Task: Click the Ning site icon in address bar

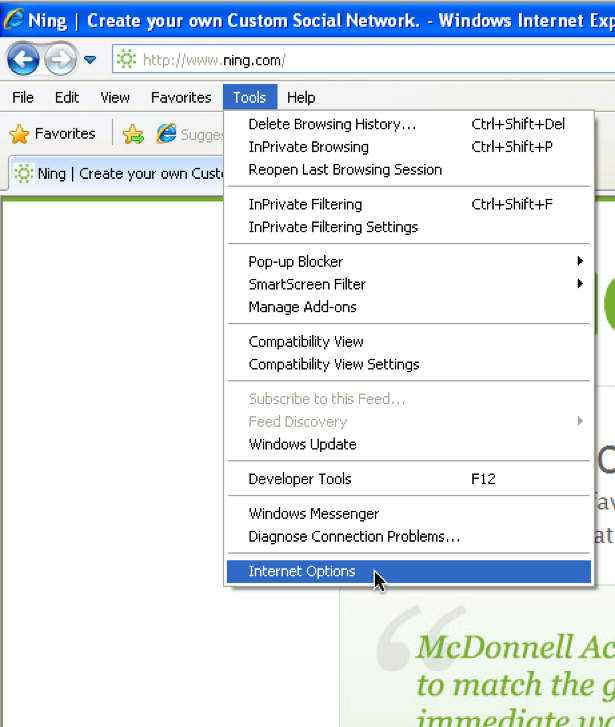Action: coord(126,59)
